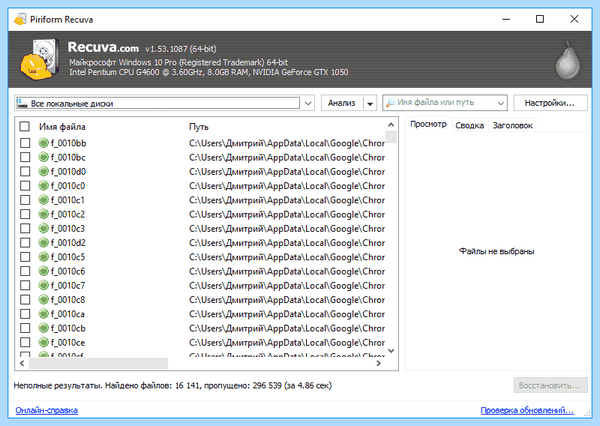Image resolution: width=600 pixels, height=426 pixels.
Task: Select file name f_0010c8
Action: (68, 300)
